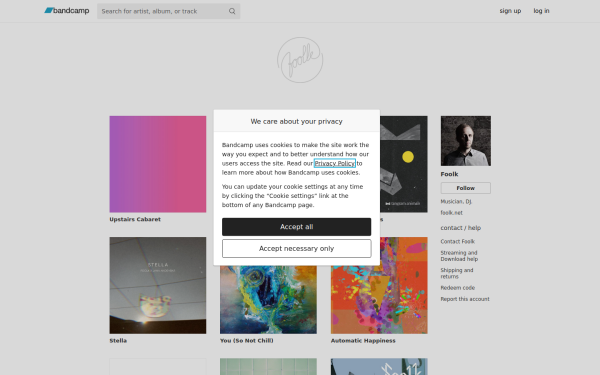Click the 'Musician, DJ.' text
The width and height of the screenshot is (600, 375).
coord(456,201)
